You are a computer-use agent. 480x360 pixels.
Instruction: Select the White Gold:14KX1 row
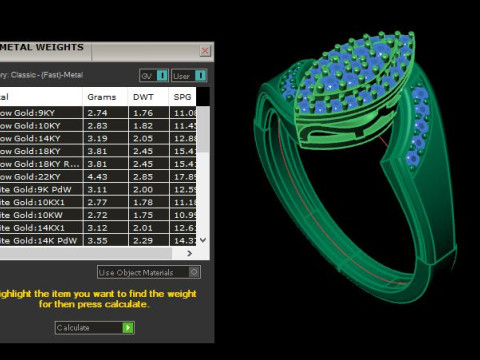pos(98,228)
